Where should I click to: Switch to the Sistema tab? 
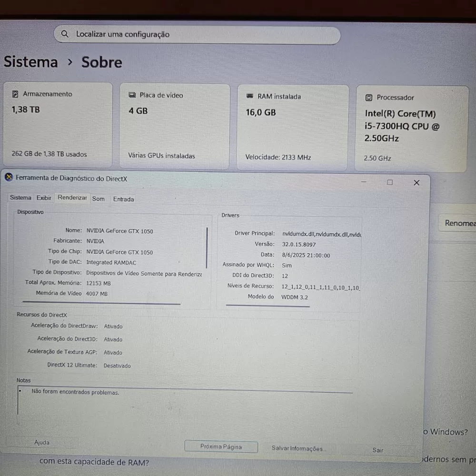point(20,198)
